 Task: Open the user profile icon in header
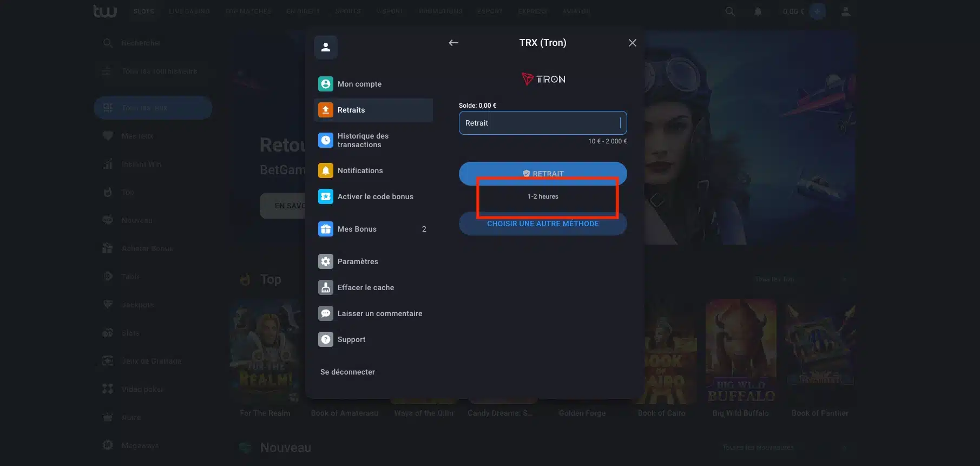click(x=846, y=11)
